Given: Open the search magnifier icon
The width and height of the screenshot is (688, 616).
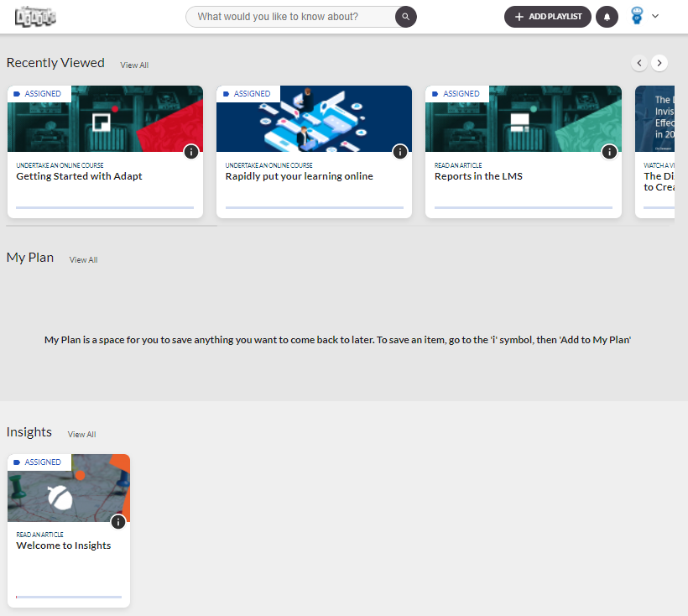Looking at the screenshot, I should (x=405, y=17).
